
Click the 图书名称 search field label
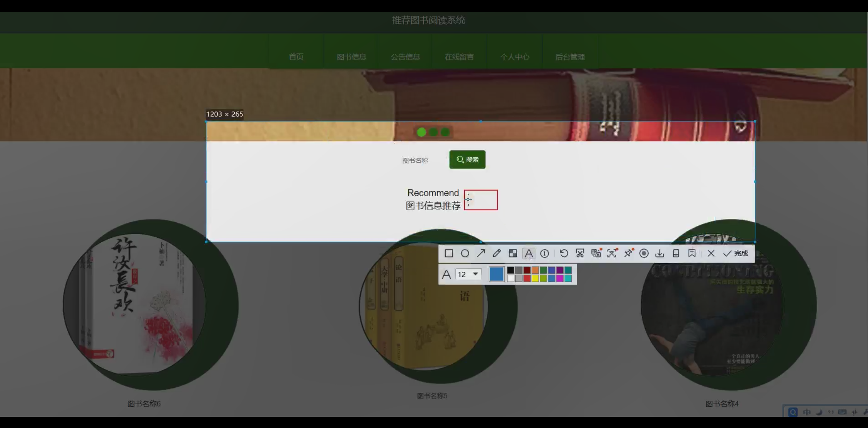tap(415, 160)
